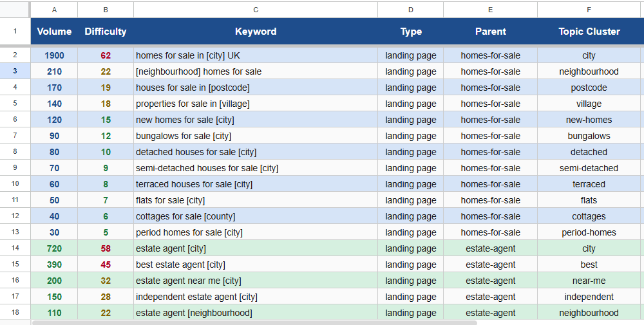644x325 pixels.
Task: Click the select-all corner box
Action: coord(15,10)
